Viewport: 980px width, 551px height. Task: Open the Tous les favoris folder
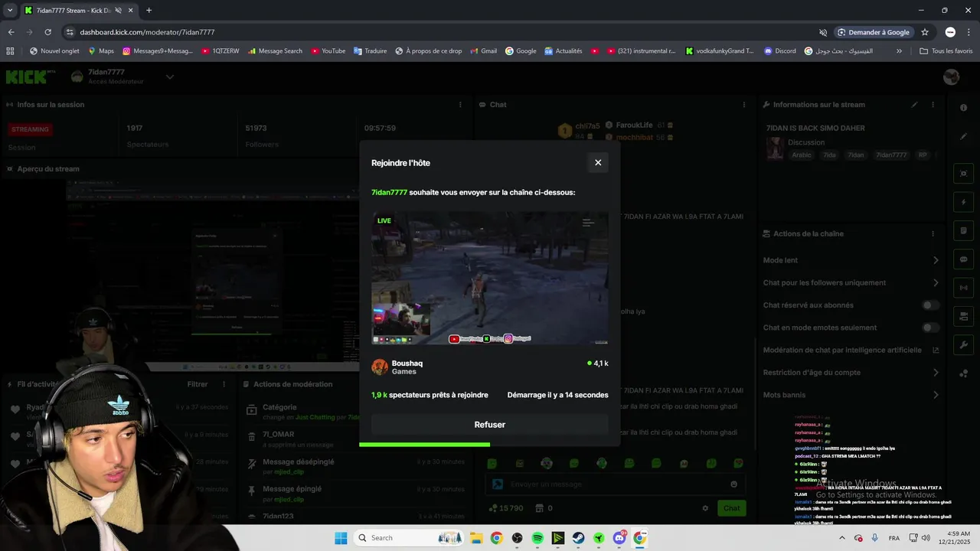[946, 51]
